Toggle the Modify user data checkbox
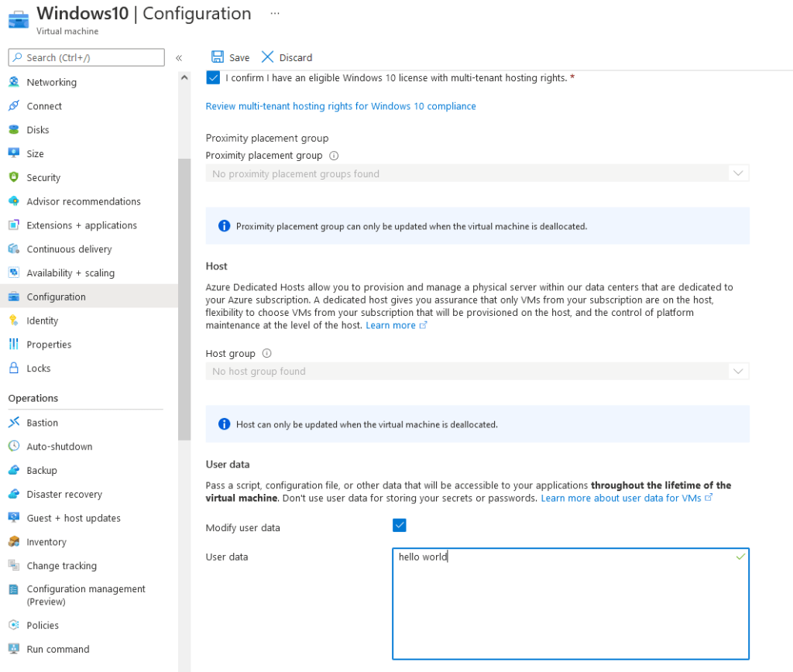793x672 pixels. [x=400, y=526]
